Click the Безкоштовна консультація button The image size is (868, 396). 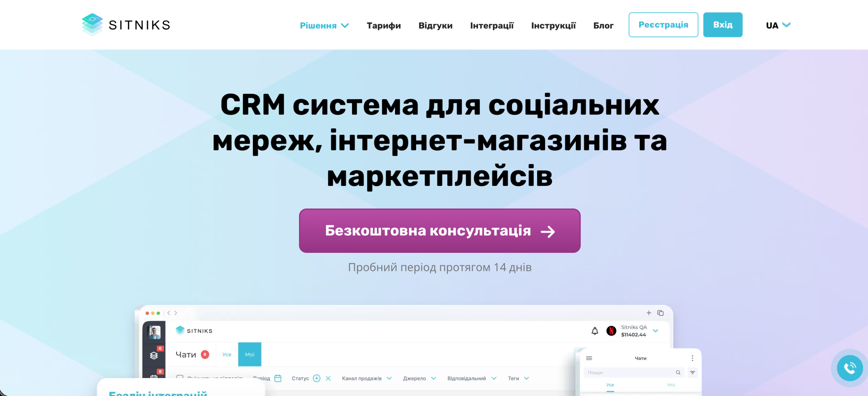[x=439, y=231]
